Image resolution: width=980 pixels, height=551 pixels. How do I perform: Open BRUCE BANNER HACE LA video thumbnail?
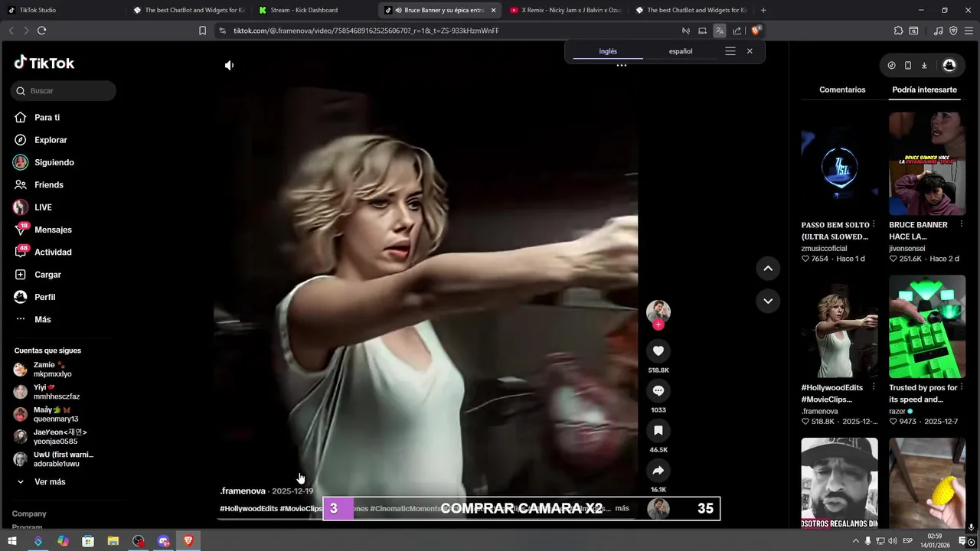point(927,164)
